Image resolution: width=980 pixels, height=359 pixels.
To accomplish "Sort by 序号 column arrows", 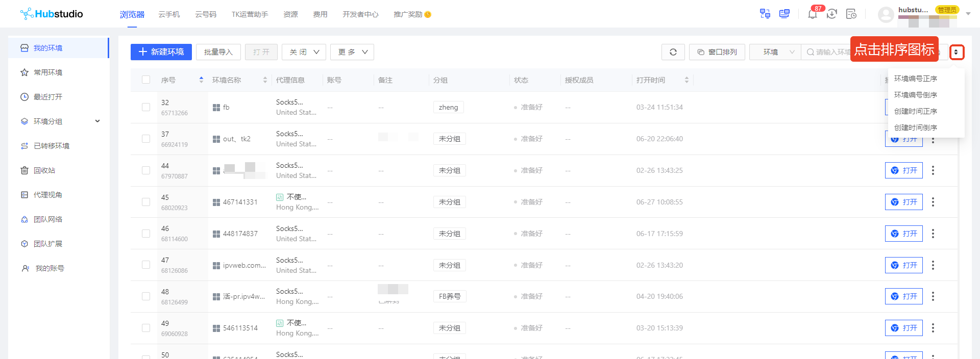I will point(201,80).
